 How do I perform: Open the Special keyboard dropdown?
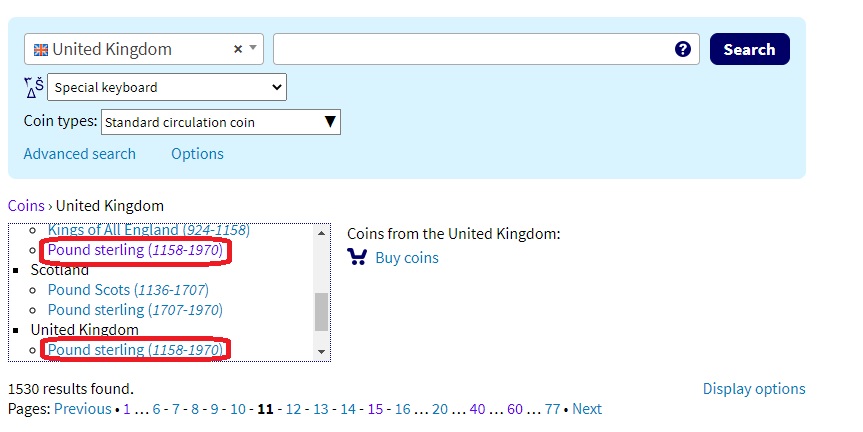coord(167,87)
